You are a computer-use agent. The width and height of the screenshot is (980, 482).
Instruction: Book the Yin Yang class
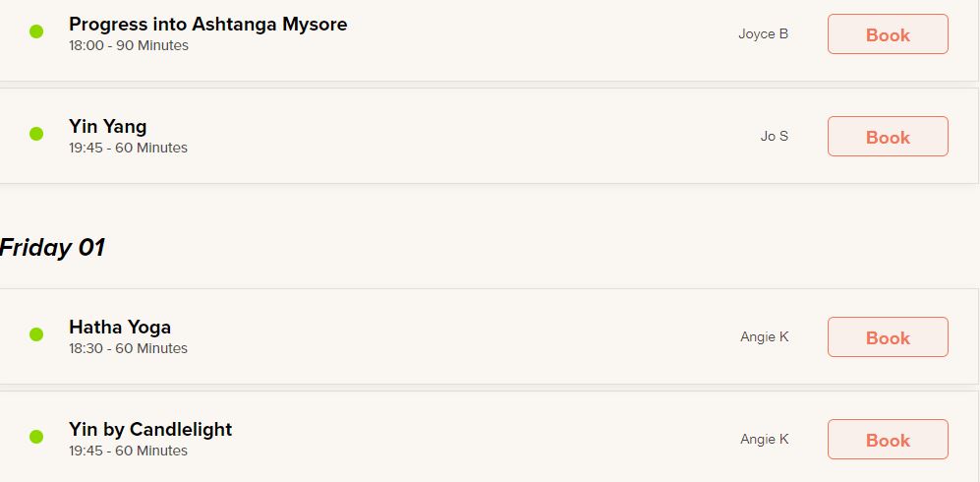888,137
